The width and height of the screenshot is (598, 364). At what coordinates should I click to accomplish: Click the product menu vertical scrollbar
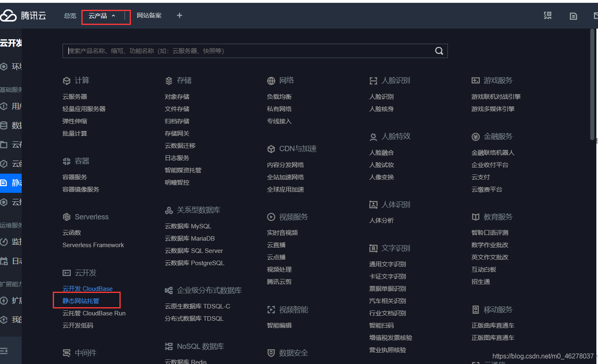coord(592,85)
